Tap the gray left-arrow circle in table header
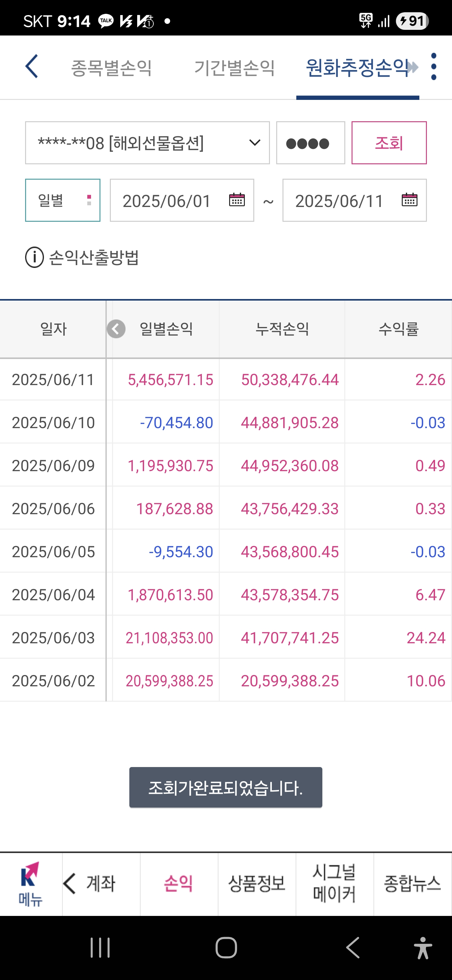452x980 pixels. (116, 329)
